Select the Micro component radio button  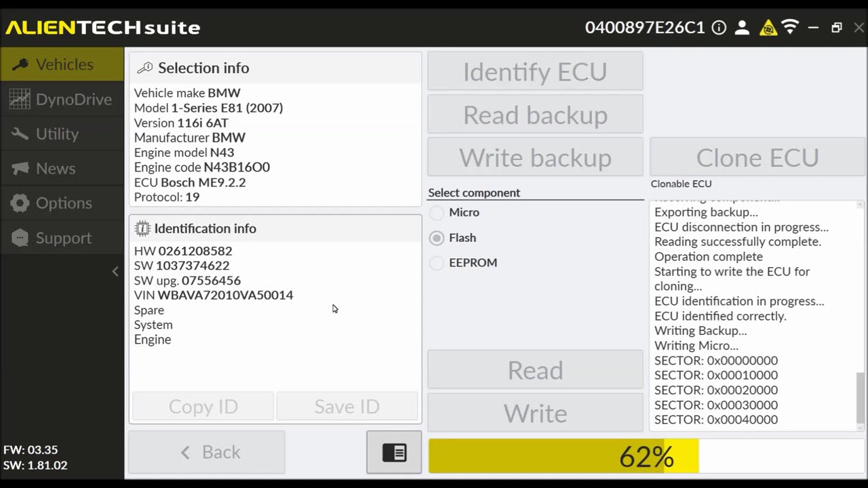437,213
